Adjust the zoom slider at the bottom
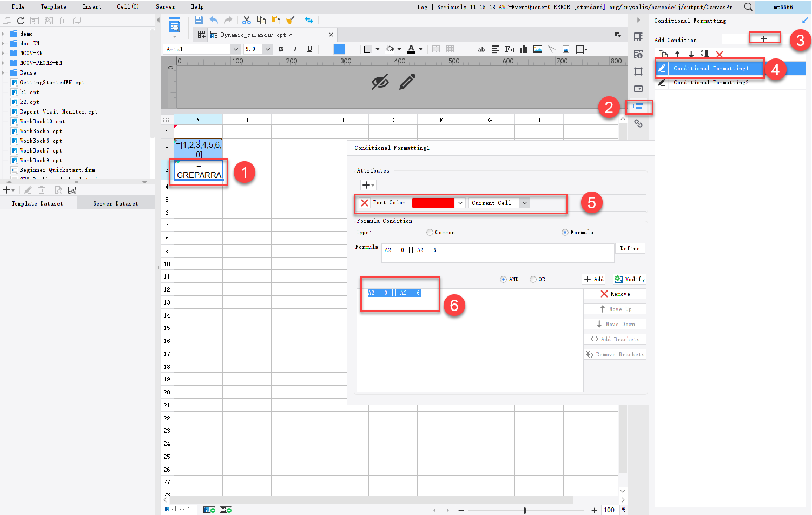The width and height of the screenshot is (812, 515). pos(525,510)
